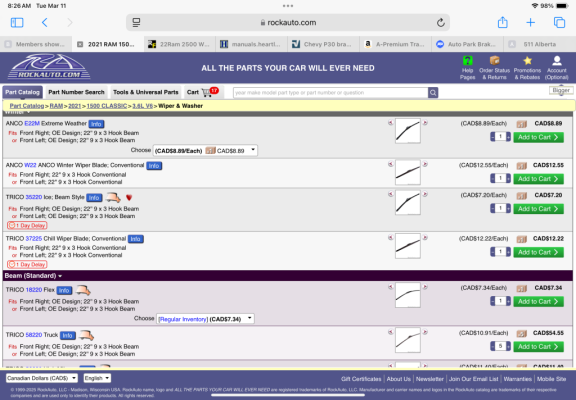This screenshot has height=400, width=576.
Task: Click the search magnifier icon
Action: pyautogui.click(x=433, y=93)
